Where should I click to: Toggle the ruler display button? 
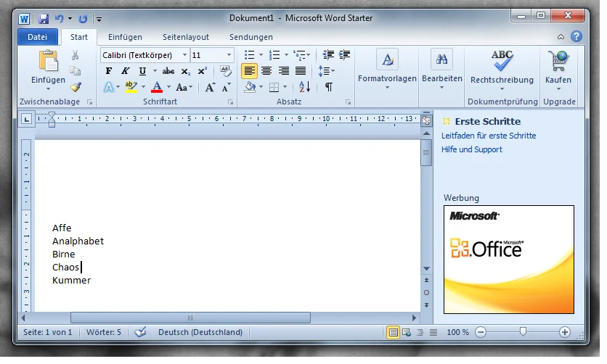pos(426,120)
